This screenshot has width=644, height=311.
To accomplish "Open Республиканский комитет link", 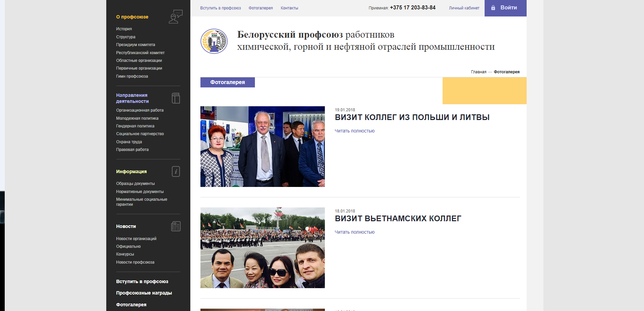I will click(140, 53).
